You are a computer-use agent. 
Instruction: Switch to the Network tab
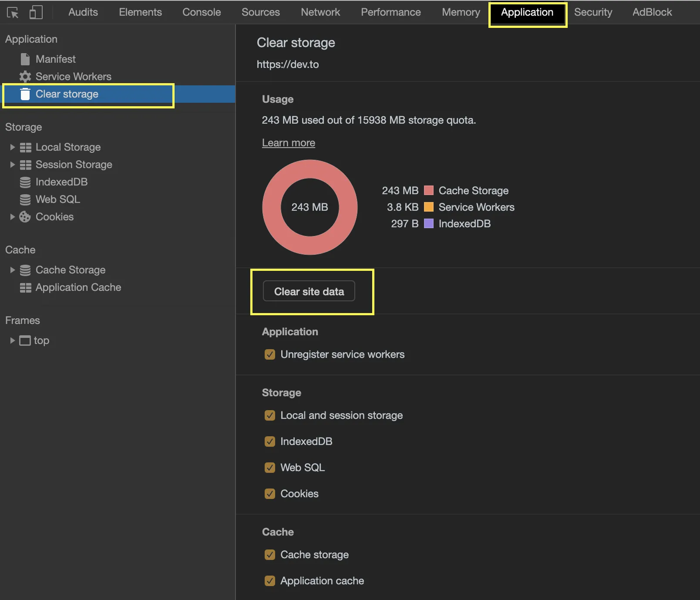pyautogui.click(x=320, y=12)
